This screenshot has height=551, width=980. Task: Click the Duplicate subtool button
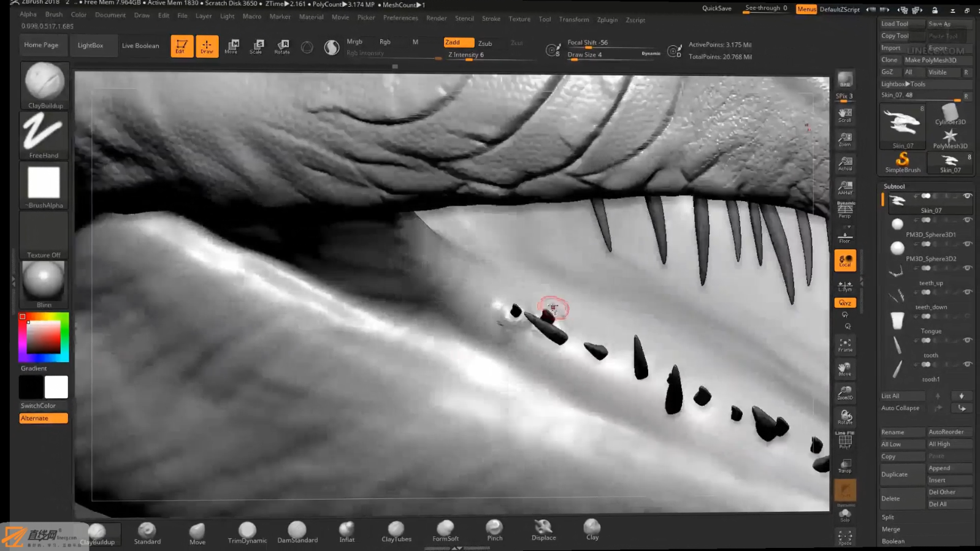coord(903,474)
